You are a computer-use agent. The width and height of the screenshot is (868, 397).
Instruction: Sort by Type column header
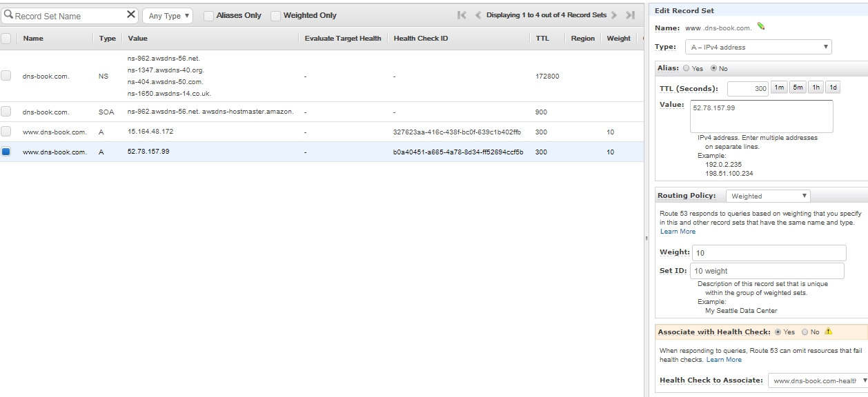[x=108, y=39]
